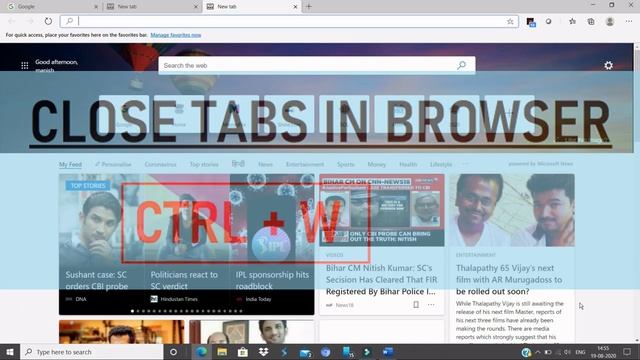Open the Top stories feed tab
This screenshot has height=360, width=640.
pos(204,164)
